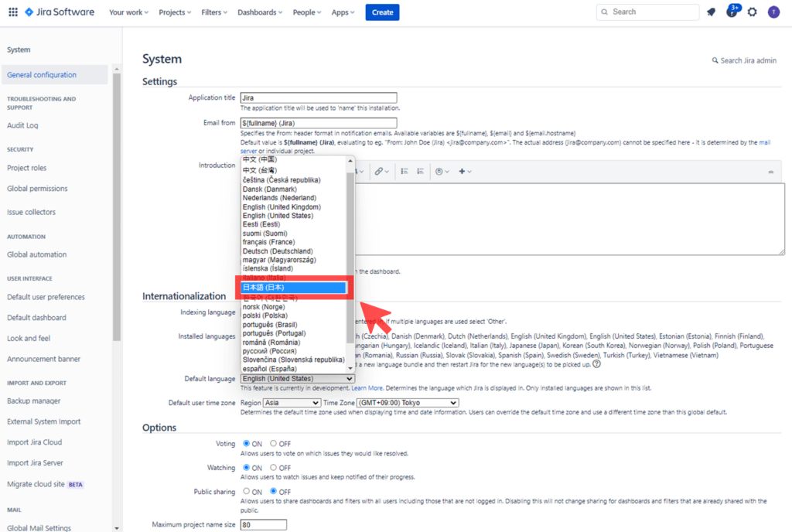This screenshot has height=532, width=792.
Task: Click the blue Create button
Action: pyautogui.click(x=382, y=12)
